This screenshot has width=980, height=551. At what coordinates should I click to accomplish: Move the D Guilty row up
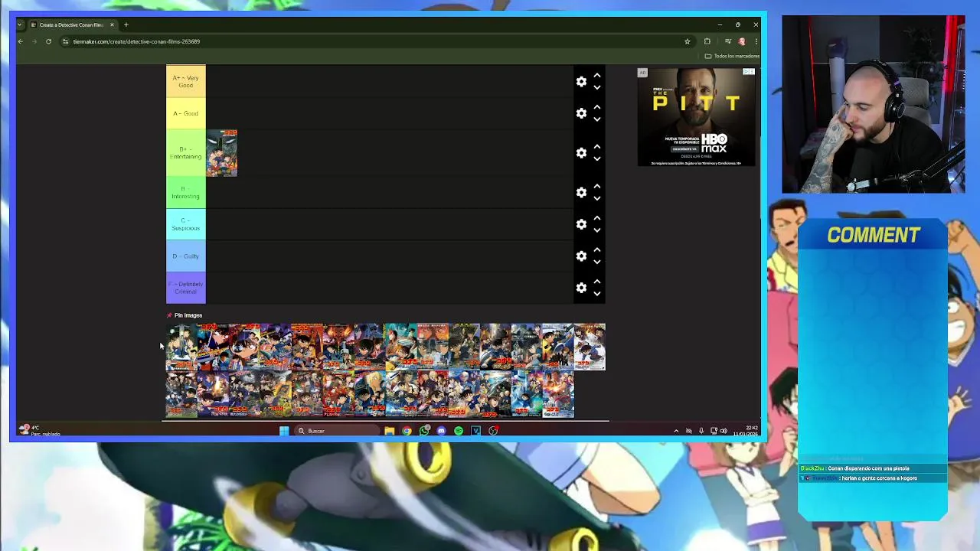pyautogui.click(x=597, y=249)
